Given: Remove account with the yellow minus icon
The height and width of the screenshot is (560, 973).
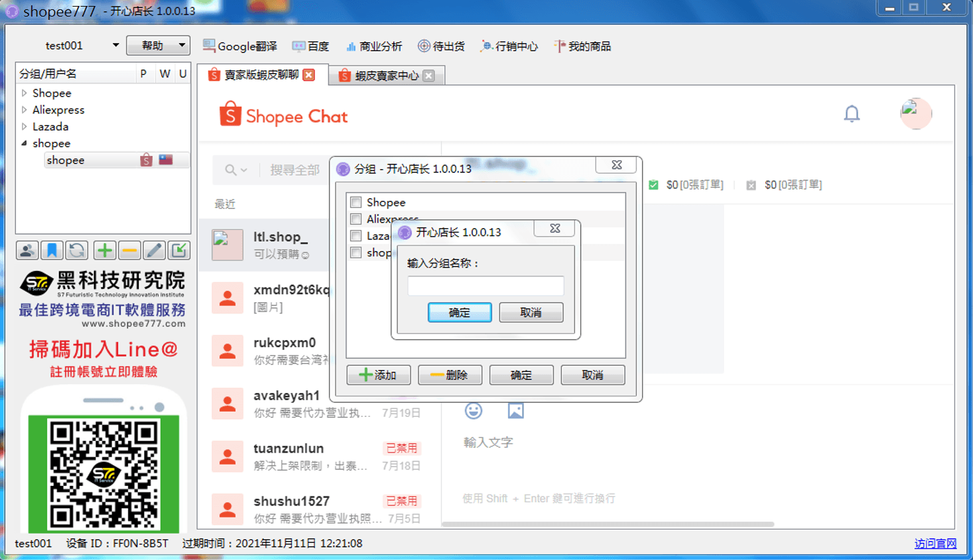Looking at the screenshot, I should (129, 251).
